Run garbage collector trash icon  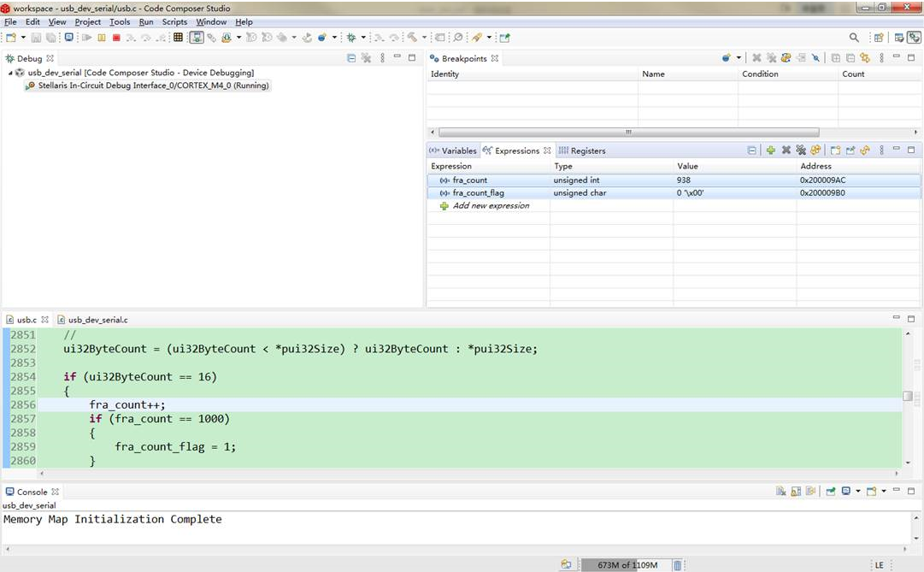pos(677,565)
